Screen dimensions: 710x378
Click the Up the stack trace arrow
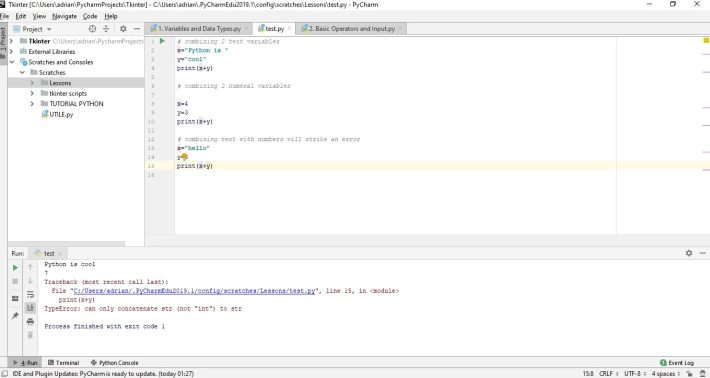30,267
